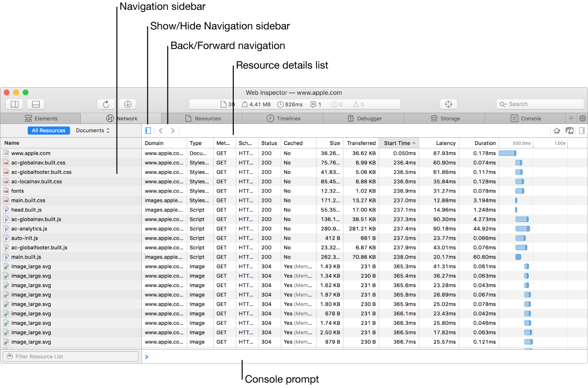Toggle the navigation sidebar visibility
The height and width of the screenshot is (388, 588).
click(x=148, y=130)
